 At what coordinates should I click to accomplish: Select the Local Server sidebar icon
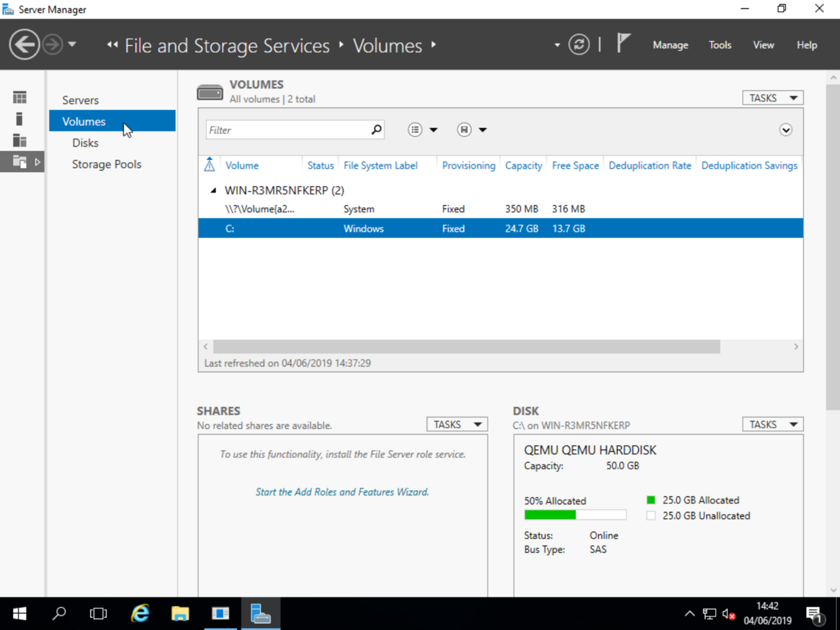[x=19, y=118]
